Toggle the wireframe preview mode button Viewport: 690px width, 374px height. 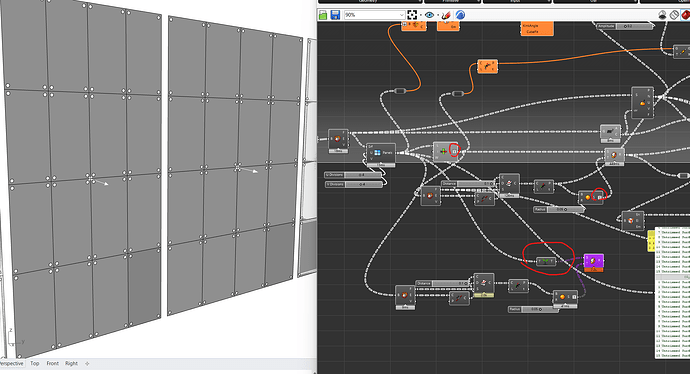[x=674, y=15]
